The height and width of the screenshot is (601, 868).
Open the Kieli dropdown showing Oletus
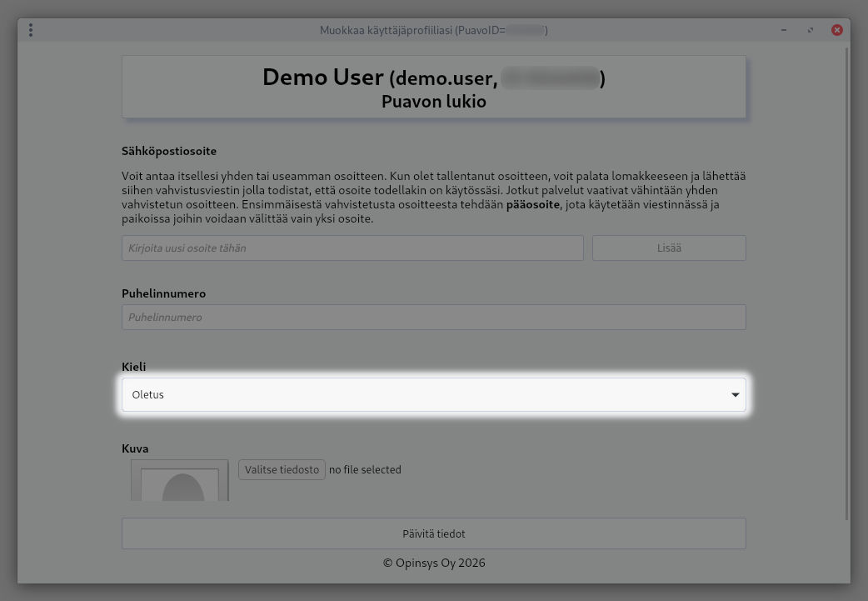click(x=433, y=394)
